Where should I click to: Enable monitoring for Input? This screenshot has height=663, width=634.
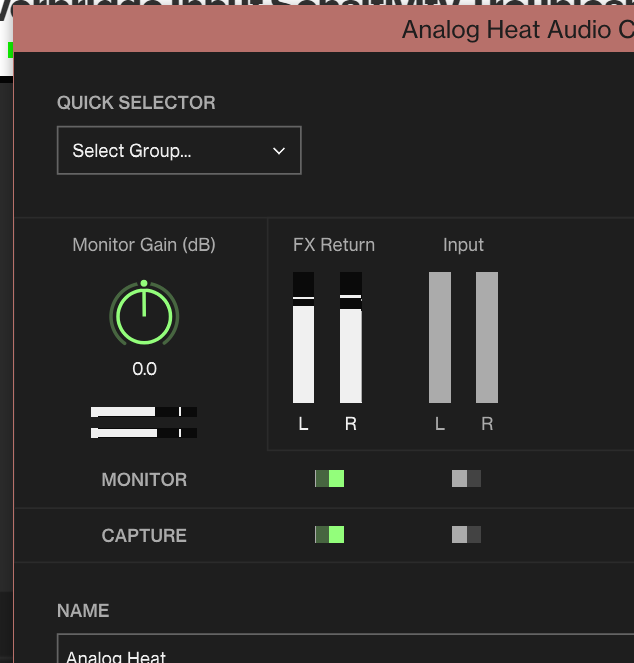click(x=466, y=479)
